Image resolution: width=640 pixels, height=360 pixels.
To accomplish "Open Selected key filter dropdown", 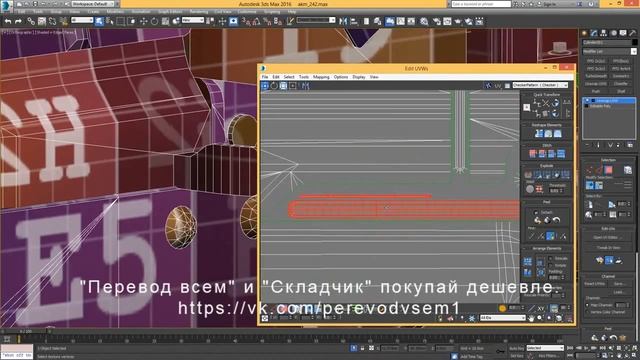I will coord(545,348).
